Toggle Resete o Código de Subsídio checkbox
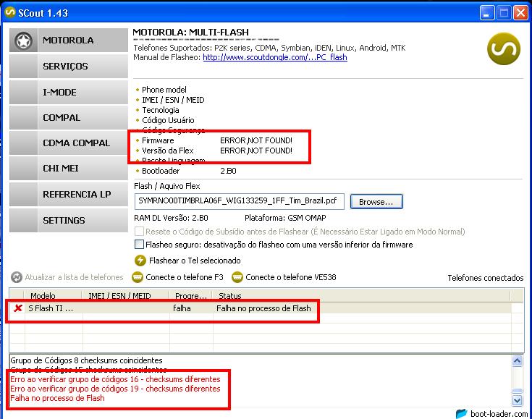Screen dimensions: 532x419 coord(139,232)
